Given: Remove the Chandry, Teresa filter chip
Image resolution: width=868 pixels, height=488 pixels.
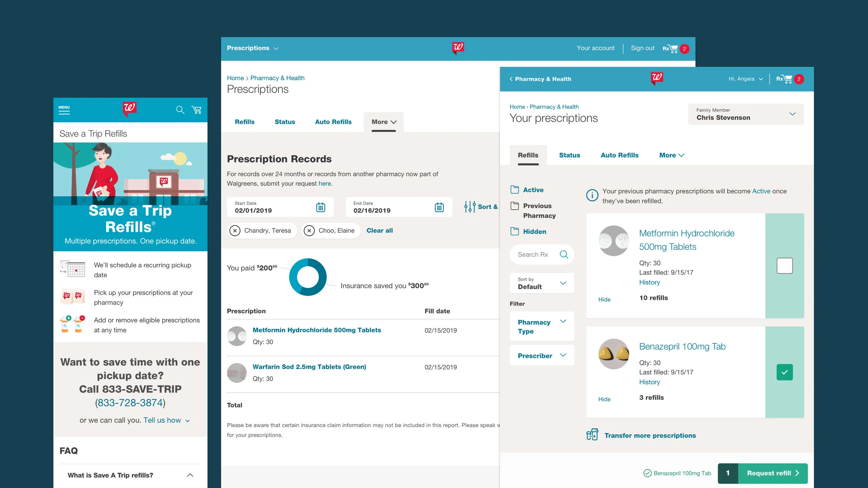Looking at the screenshot, I should tap(235, 230).
